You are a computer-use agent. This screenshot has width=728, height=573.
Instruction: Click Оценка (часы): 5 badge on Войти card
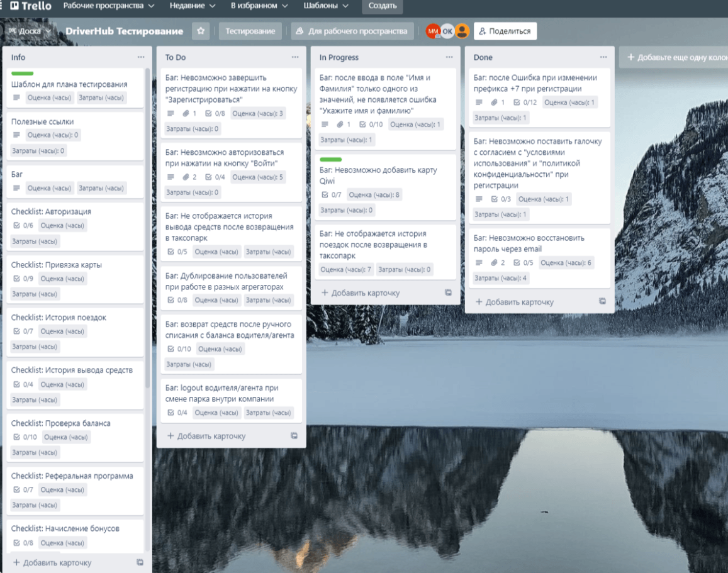(x=258, y=177)
